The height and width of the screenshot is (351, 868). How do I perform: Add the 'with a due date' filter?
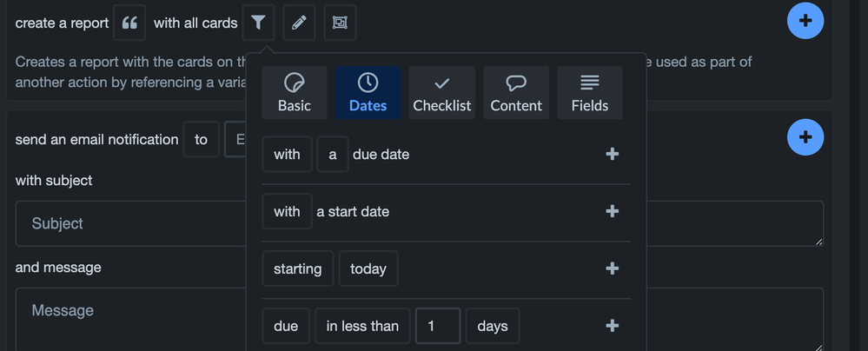coord(612,154)
